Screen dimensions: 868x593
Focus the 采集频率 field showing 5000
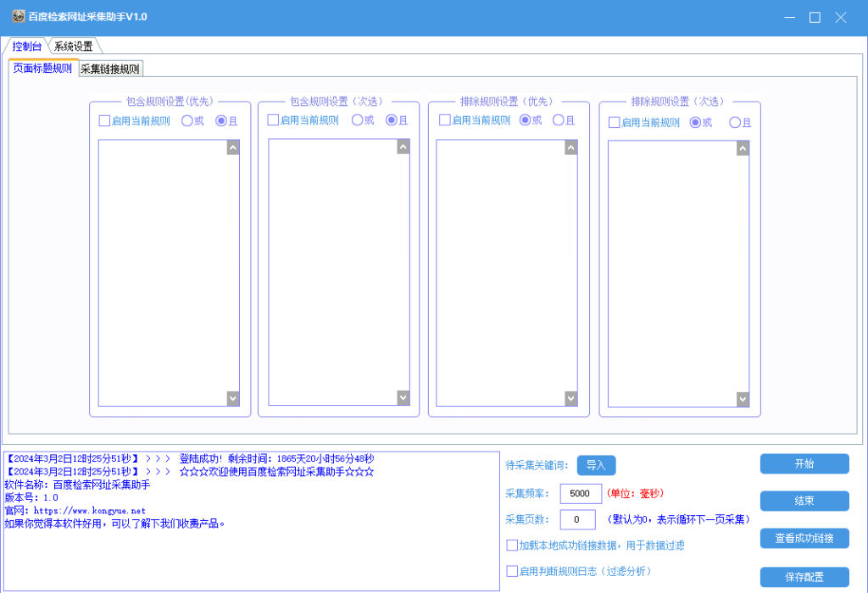(581, 493)
